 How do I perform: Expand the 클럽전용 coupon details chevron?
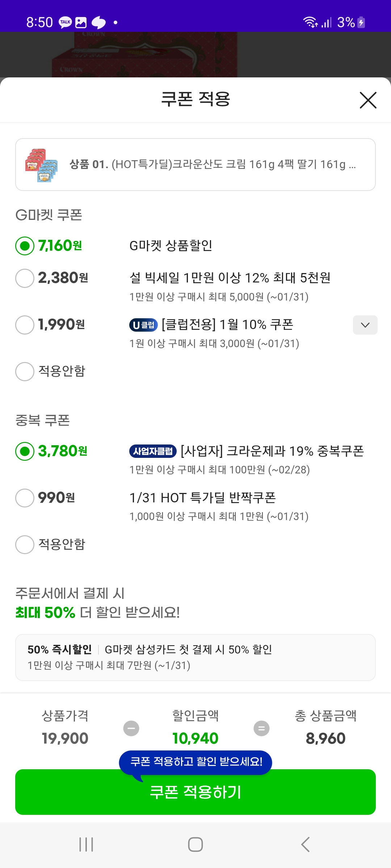[365, 325]
